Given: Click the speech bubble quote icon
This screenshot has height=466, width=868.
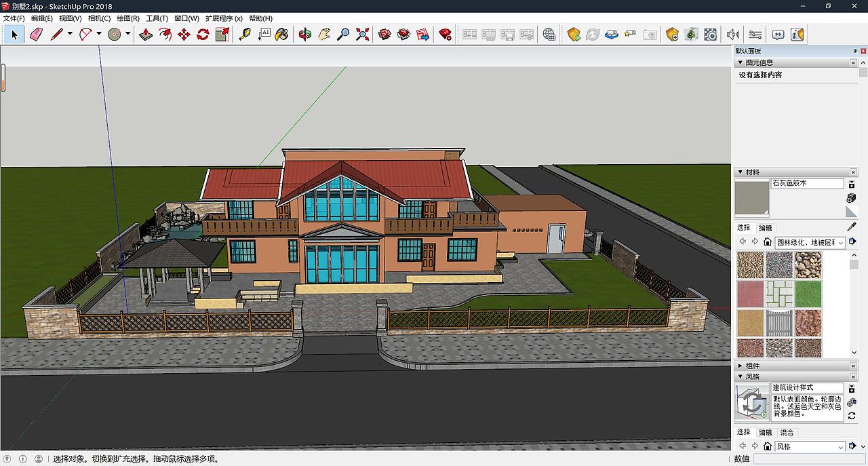Looking at the screenshot, I should (x=778, y=34).
